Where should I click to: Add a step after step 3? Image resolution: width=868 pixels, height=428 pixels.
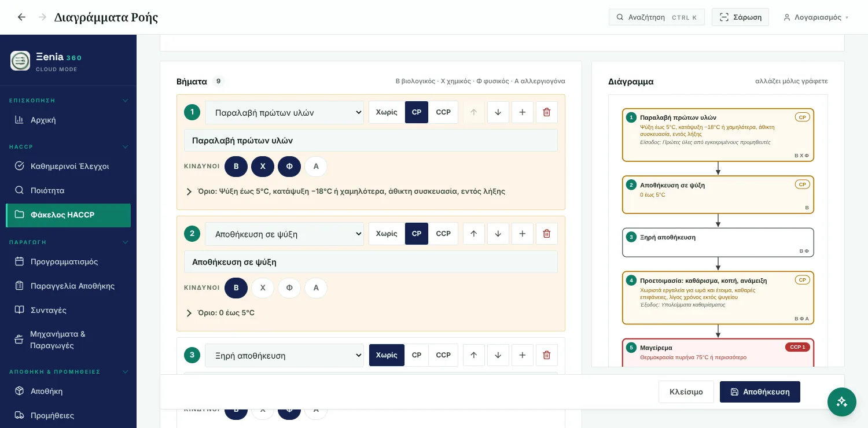[x=523, y=355]
